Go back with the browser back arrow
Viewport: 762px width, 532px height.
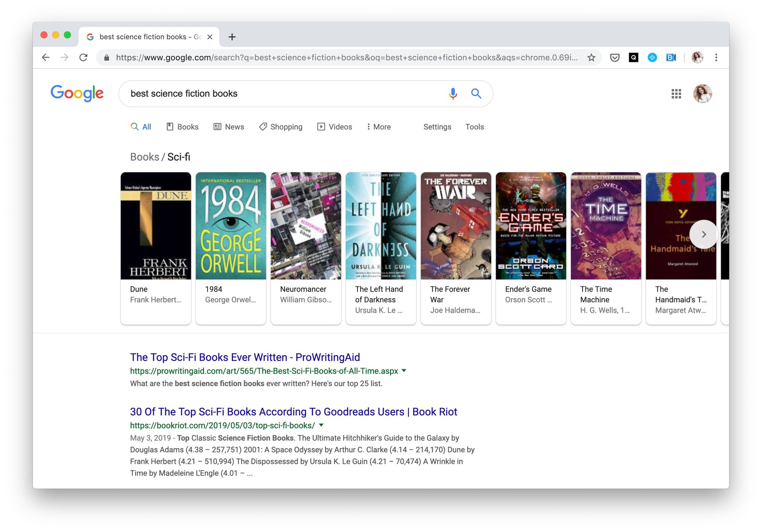pyautogui.click(x=46, y=58)
